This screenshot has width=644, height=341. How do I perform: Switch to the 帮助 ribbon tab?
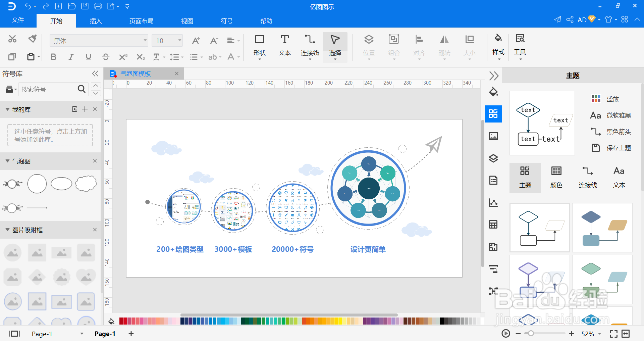[x=266, y=21]
